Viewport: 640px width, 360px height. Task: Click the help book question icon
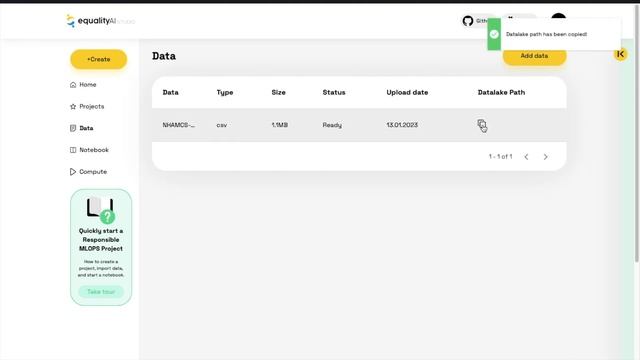pos(100,210)
